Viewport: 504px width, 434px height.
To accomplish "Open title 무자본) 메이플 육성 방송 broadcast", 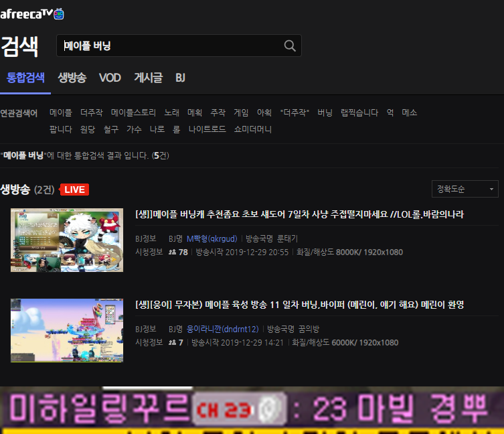I will click(300, 305).
